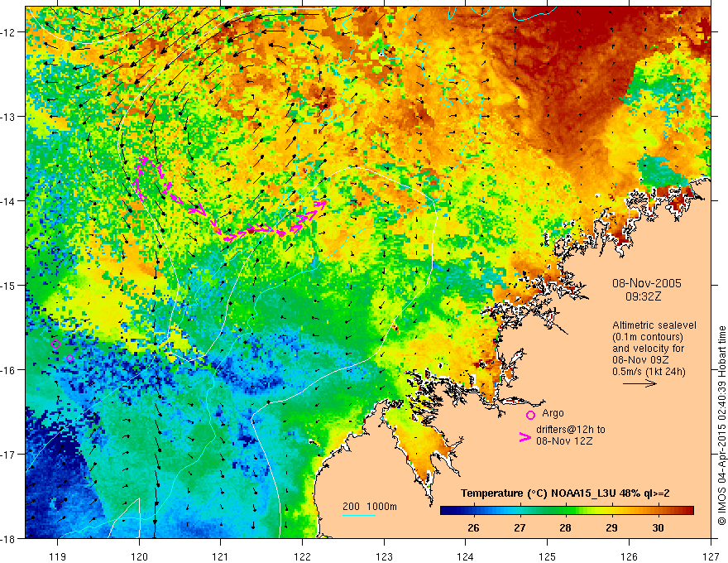Click the longitude axis label '124'
The image size is (728, 563).
tap(466, 556)
